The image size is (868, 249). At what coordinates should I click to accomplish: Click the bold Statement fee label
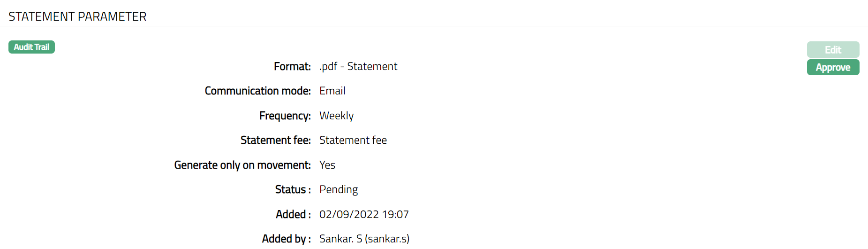pyautogui.click(x=275, y=140)
